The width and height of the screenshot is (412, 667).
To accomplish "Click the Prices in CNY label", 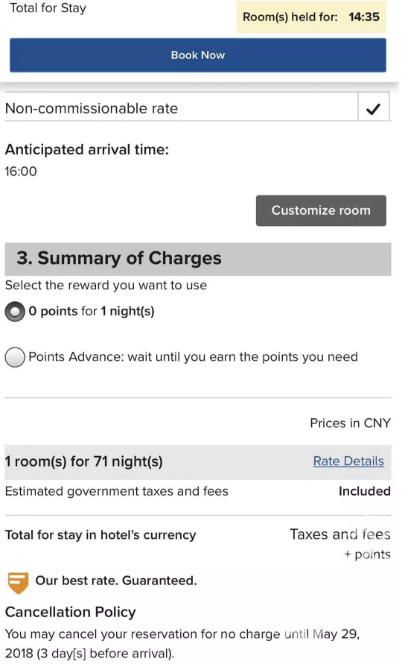I will click(x=350, y=423).
